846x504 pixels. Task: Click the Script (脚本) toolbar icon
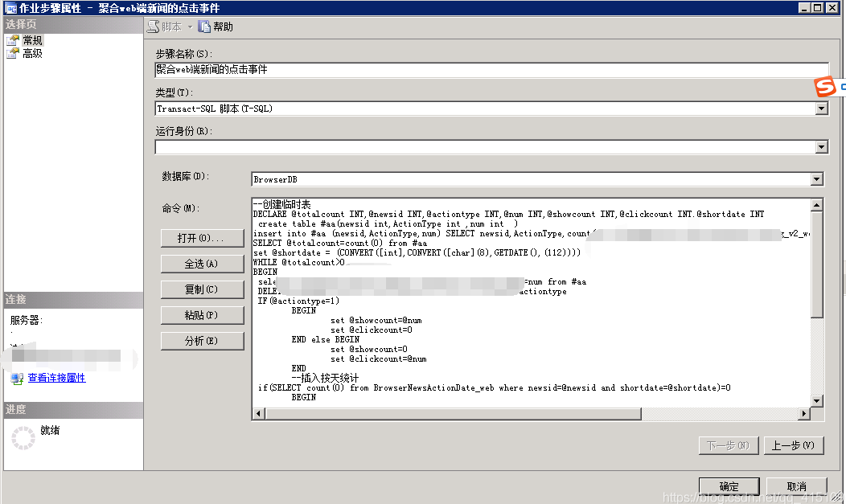tap(154, 27)
